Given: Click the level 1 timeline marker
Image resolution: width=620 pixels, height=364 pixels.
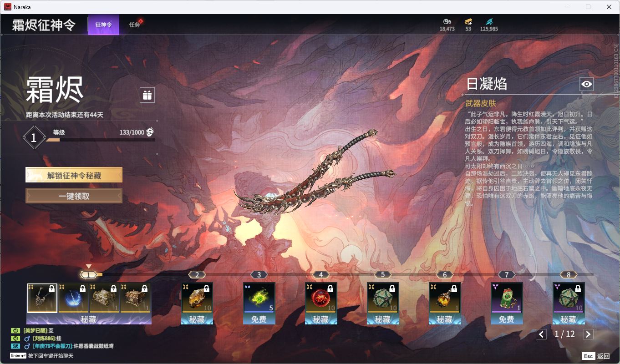Looking at the screenshot, I should coord(89,275).
